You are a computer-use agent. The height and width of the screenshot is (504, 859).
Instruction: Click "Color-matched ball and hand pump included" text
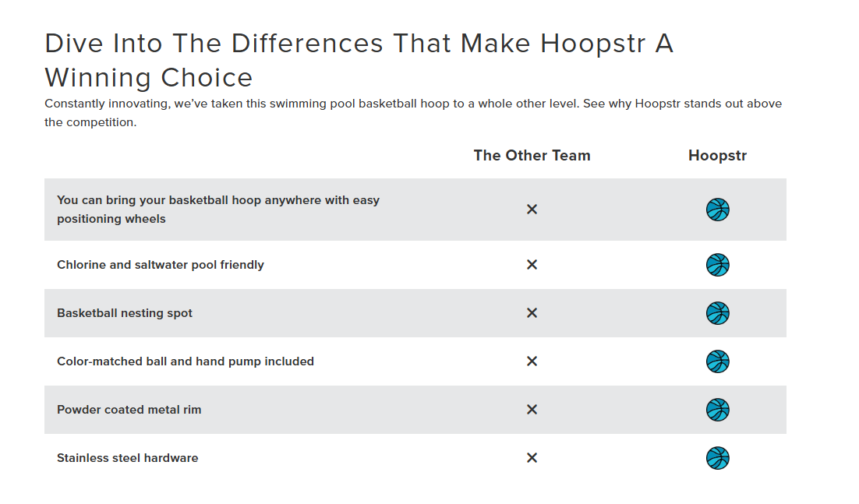tap(186, 361)
